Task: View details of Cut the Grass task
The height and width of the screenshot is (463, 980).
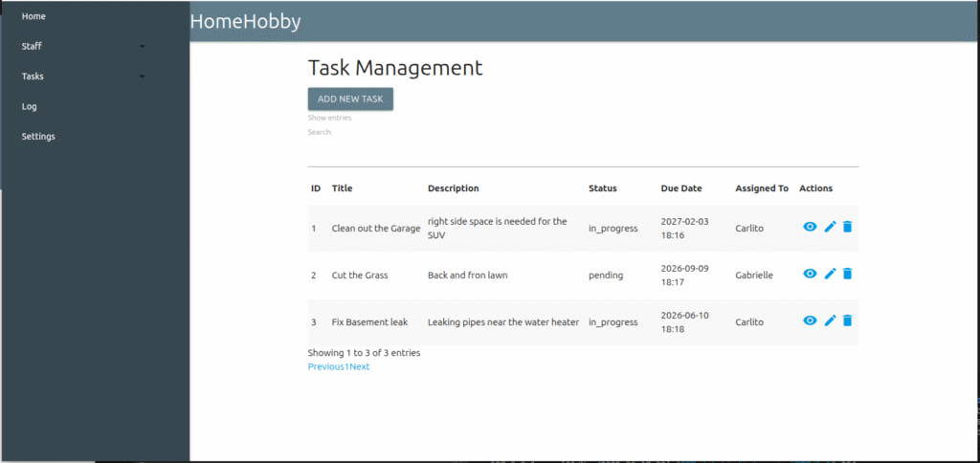Action: 810,274
